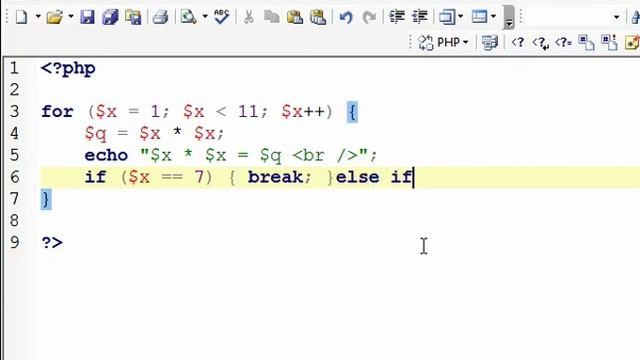640x360 pixels.
Task: Click the Save As folder-with-floppy icon
Action: click(x=133, y=17)
